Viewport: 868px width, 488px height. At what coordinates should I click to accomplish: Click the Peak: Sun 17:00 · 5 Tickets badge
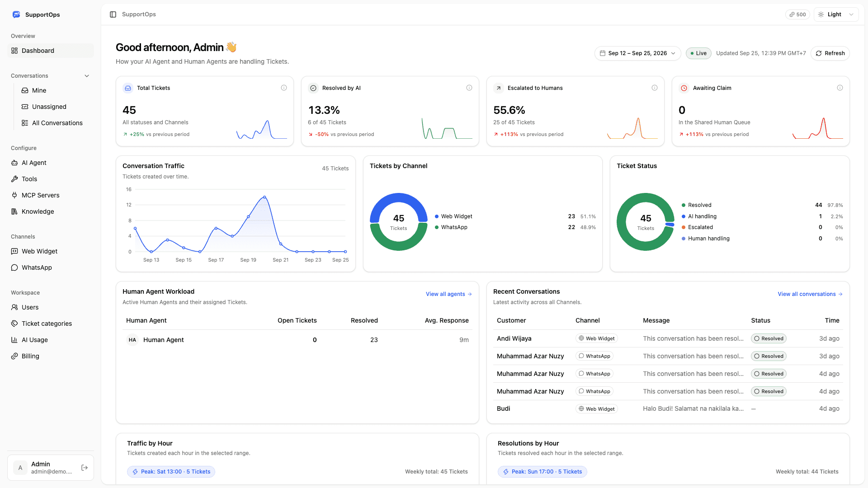542,472
